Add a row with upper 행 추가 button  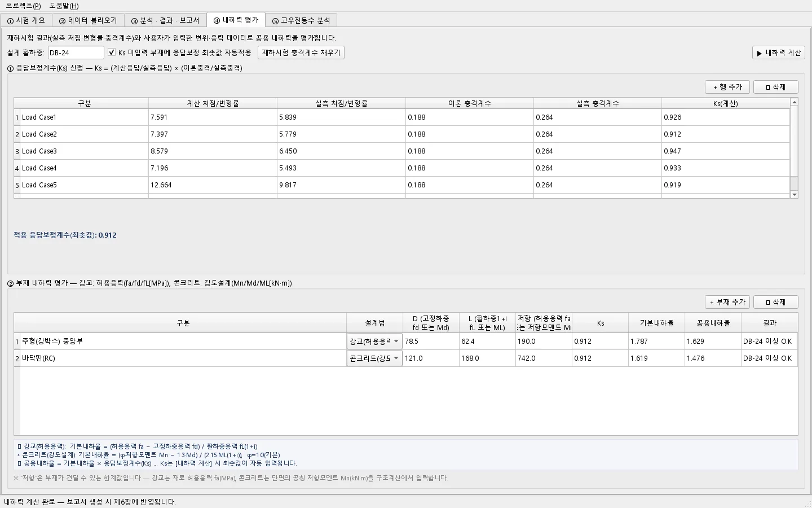click(x=727, y=87)
